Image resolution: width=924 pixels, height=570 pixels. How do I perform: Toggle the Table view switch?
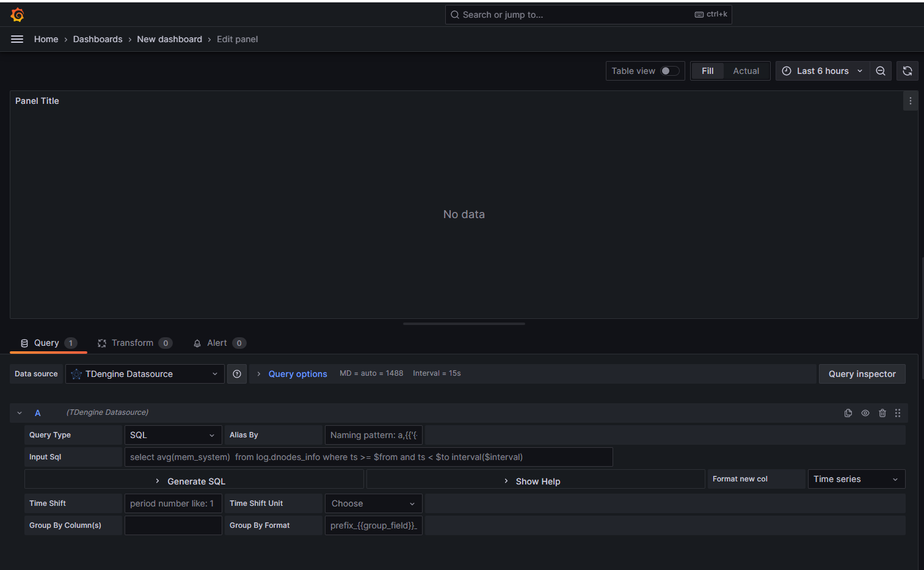tap(669, 71)
